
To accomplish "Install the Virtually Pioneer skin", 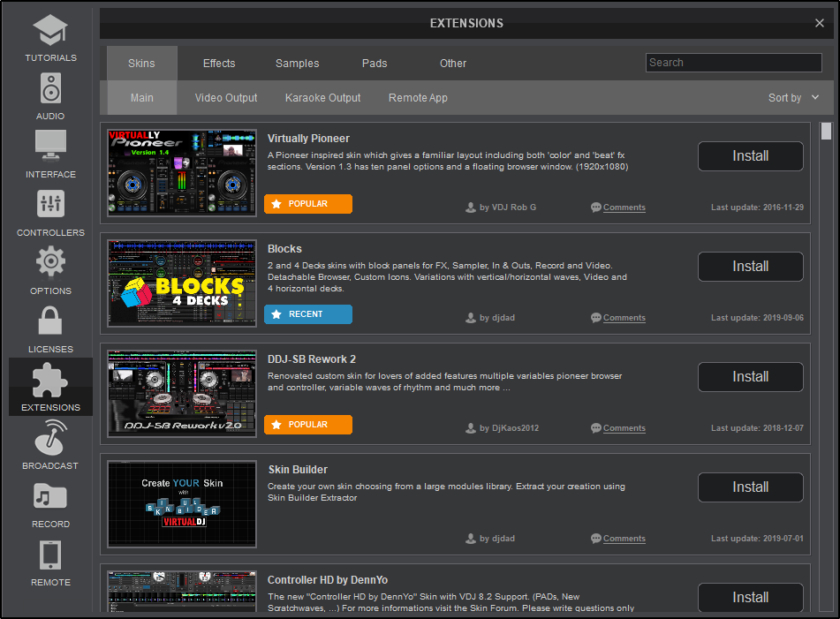I will 750,156.
